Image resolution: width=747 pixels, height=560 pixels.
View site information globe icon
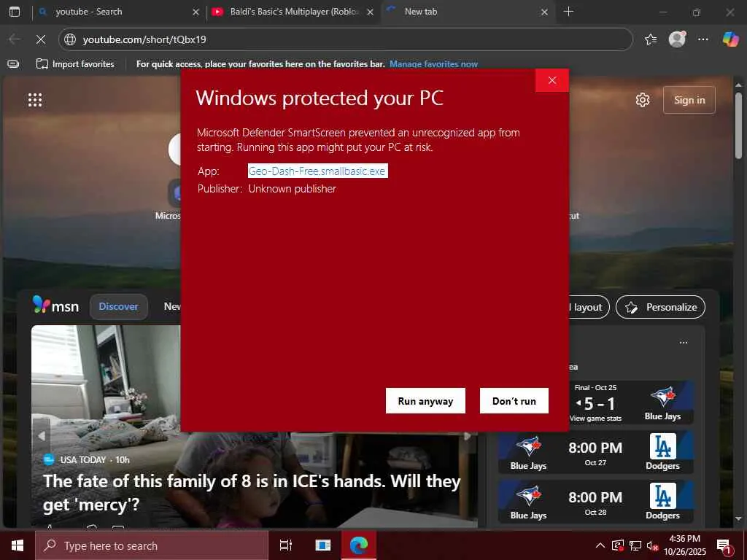(x=70, y=39)
